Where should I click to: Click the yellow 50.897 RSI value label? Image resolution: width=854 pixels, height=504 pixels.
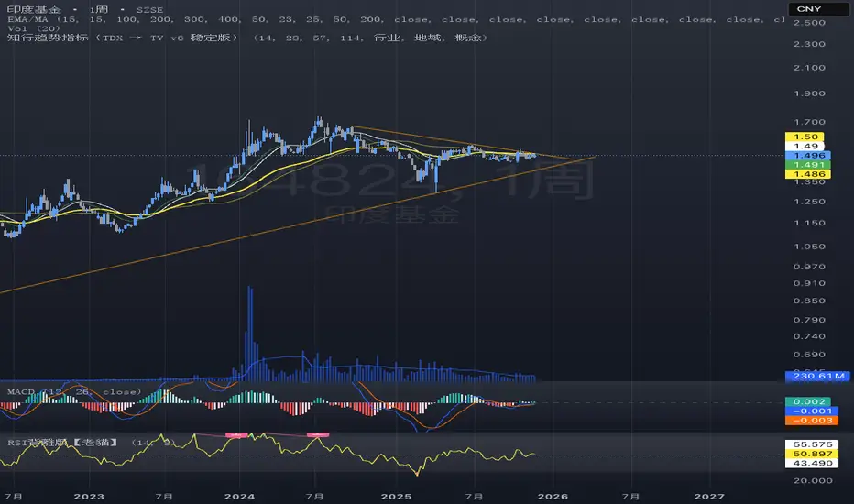812,454
